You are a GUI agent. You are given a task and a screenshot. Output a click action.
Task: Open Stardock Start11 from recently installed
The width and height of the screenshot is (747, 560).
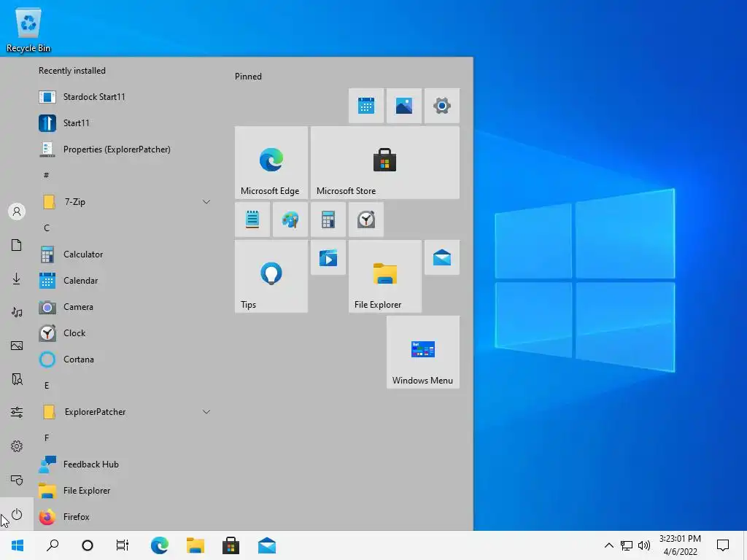[124, 97]
